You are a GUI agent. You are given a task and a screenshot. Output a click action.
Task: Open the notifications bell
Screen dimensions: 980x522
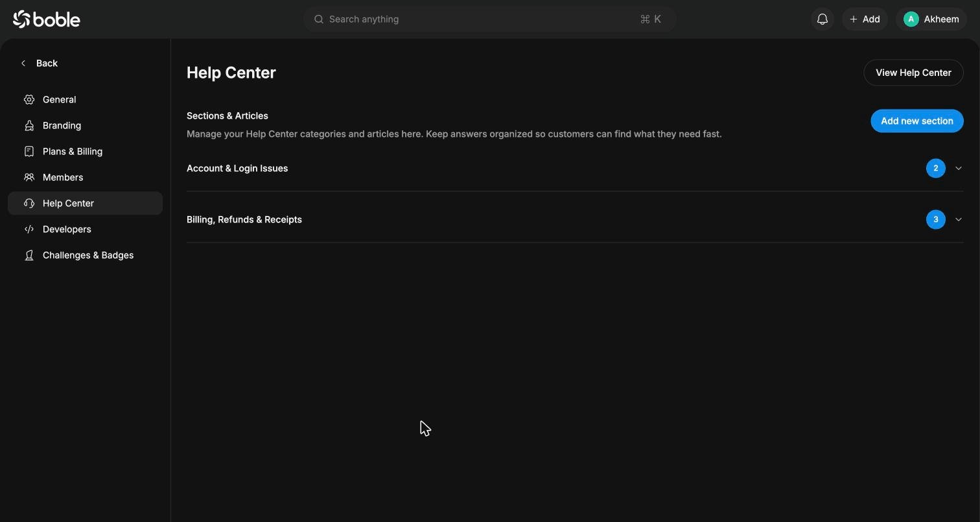click(822, 19)
